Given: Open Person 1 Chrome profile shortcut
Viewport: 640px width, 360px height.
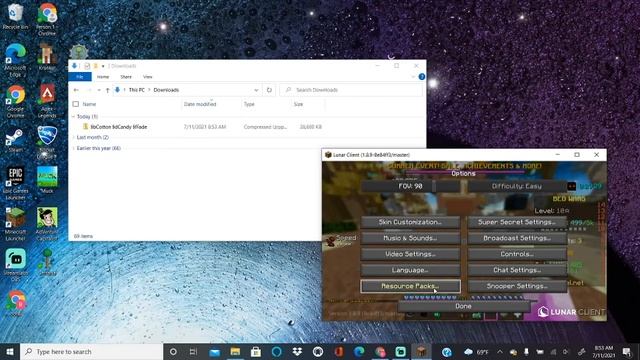Looking at the screenshot, I should 47,18.
